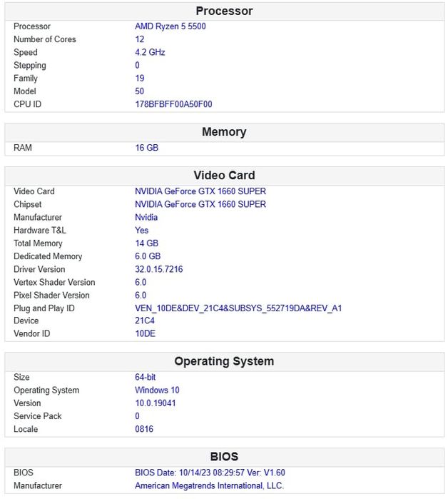The height and width of the screenshot is (499, 448).
Task: Click the 'Service Pack' label
Action: 38,416
